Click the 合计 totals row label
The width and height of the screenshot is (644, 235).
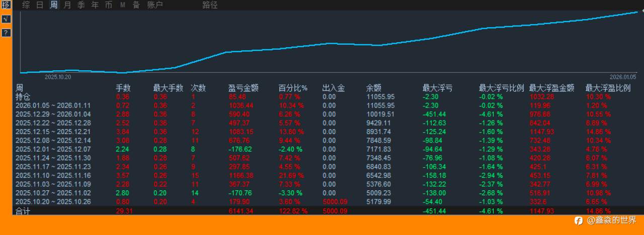[23, 211]
